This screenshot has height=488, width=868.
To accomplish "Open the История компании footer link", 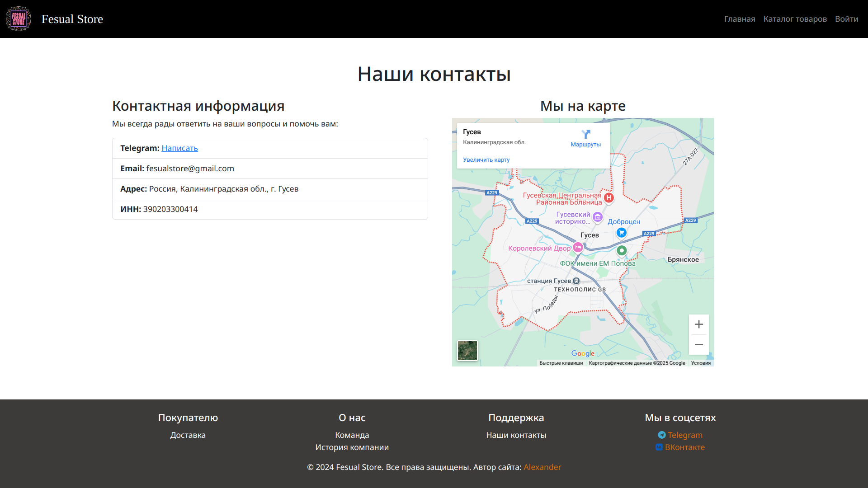I will click(x=352, y=447).
